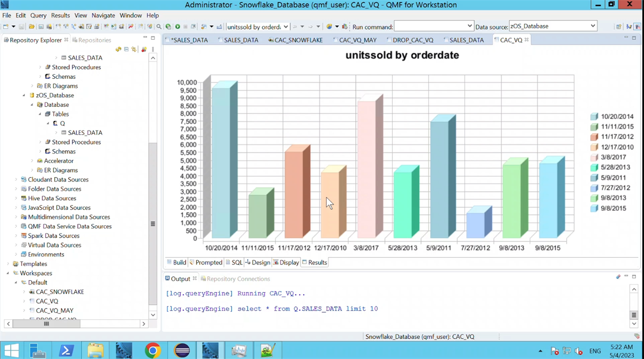The width and height of the screenshot is (644, 359).
Task: Select Environments in the repository tree
Action: (x=46, y=254)
